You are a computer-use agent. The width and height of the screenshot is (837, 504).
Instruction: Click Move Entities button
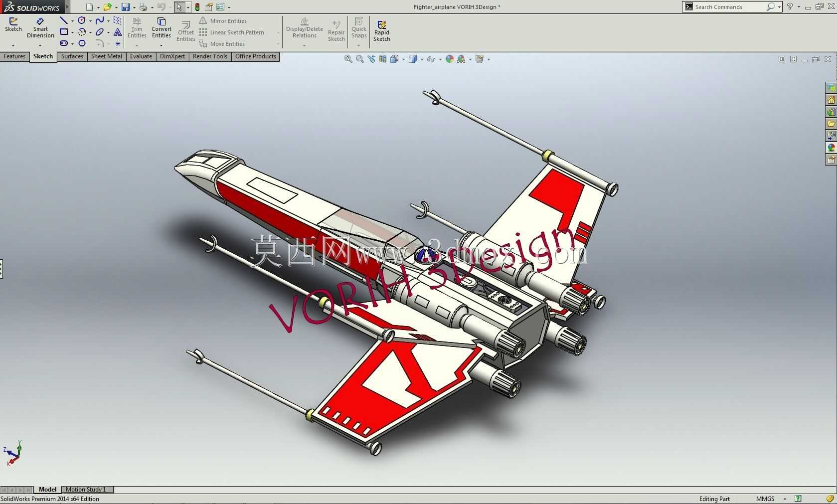click(222, 44)
